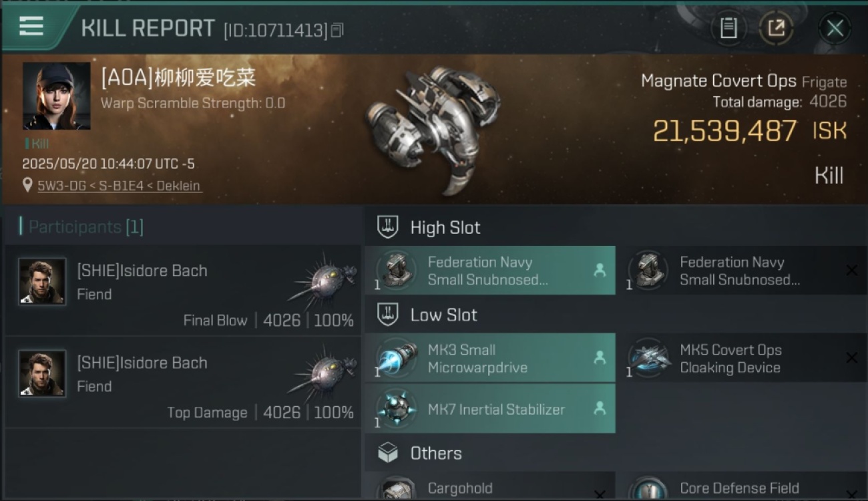This screenshot has width=868, height=501.
Task: Share the kill report externally
Action: tap(776, 28)
